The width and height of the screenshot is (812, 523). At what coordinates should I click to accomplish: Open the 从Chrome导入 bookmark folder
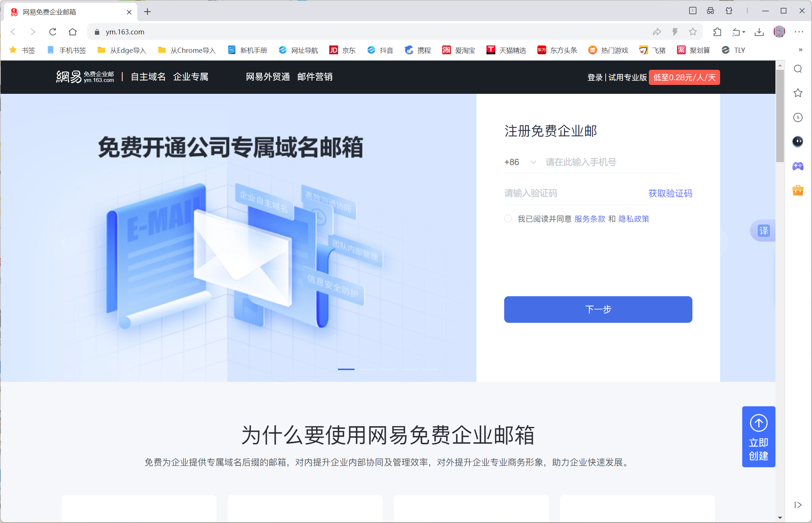coord(187,50)
